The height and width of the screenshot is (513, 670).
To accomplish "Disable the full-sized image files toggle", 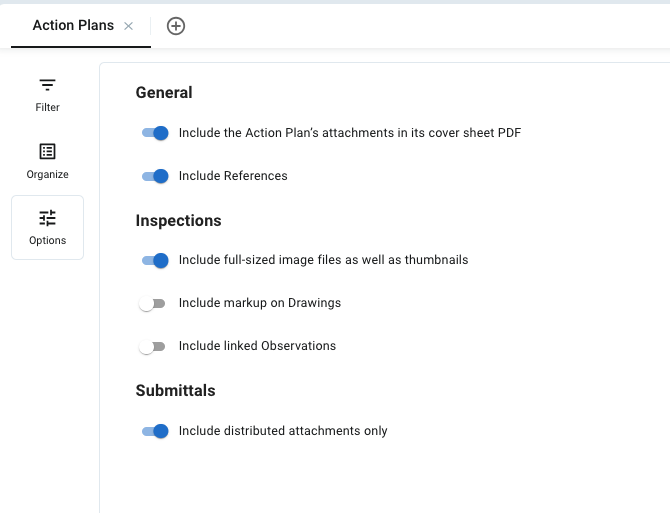I will pyautogui.click(x=154, y=260).
